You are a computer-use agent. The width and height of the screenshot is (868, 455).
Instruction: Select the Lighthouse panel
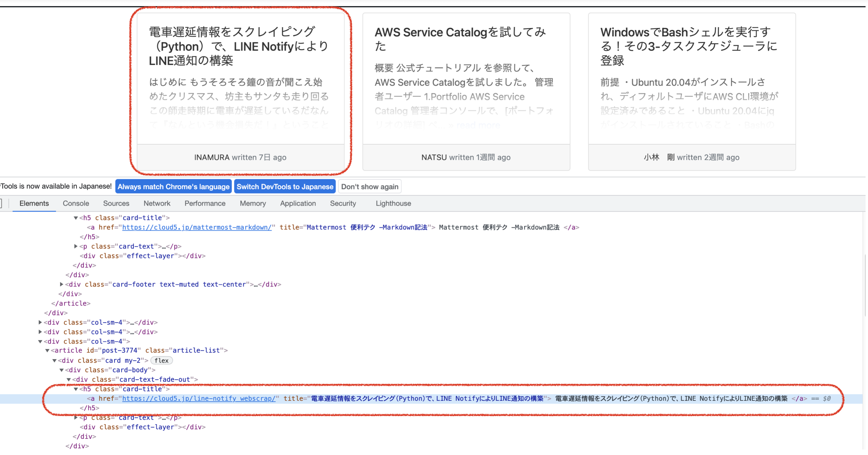[393, 203]
